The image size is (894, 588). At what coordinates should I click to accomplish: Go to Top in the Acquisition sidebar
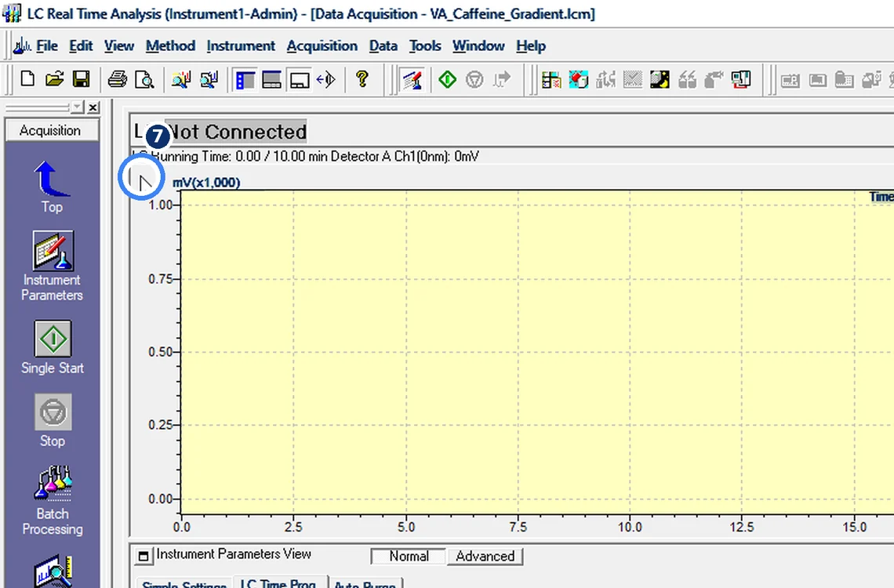(x=52, y=187)
